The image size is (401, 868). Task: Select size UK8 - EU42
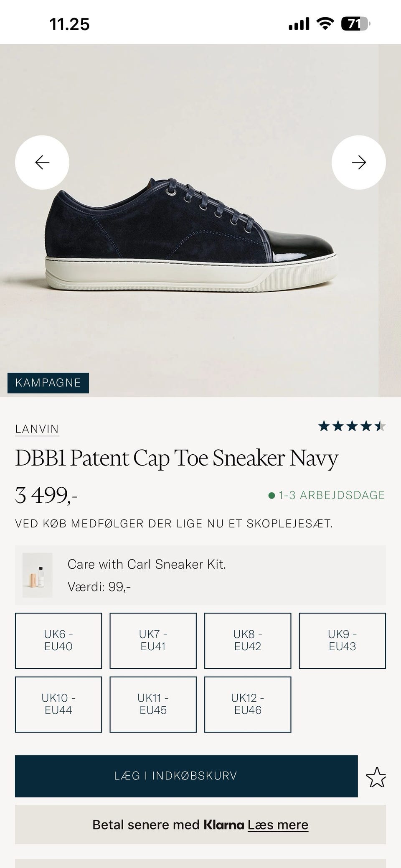(248, 640)
